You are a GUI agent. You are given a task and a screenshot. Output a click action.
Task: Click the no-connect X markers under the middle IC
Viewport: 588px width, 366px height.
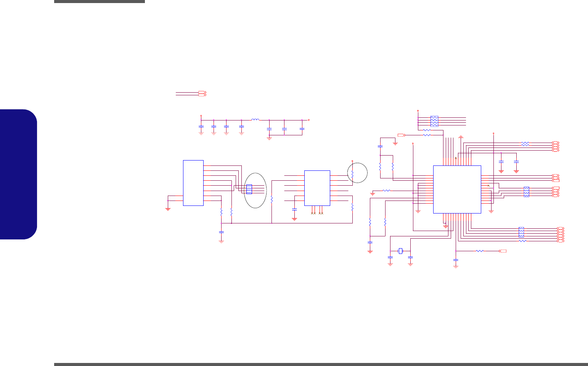317,213
